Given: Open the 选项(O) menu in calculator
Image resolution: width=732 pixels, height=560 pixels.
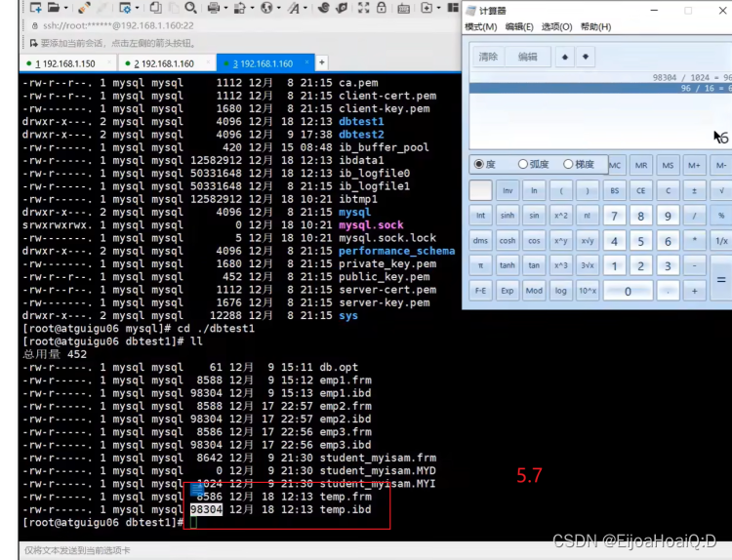Looking at the screenshot, I should pyautogui.click(x=556, y=26).
